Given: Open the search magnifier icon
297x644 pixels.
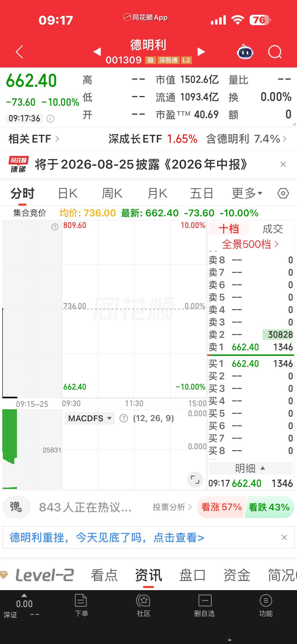Looking at the screenshot, I should (x=275, y=52).
